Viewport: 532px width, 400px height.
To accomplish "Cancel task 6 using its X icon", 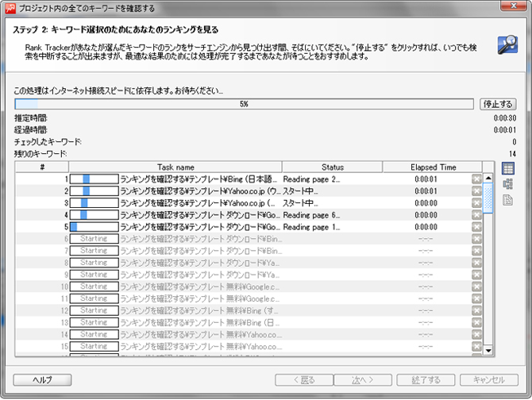I will (476, 239).
